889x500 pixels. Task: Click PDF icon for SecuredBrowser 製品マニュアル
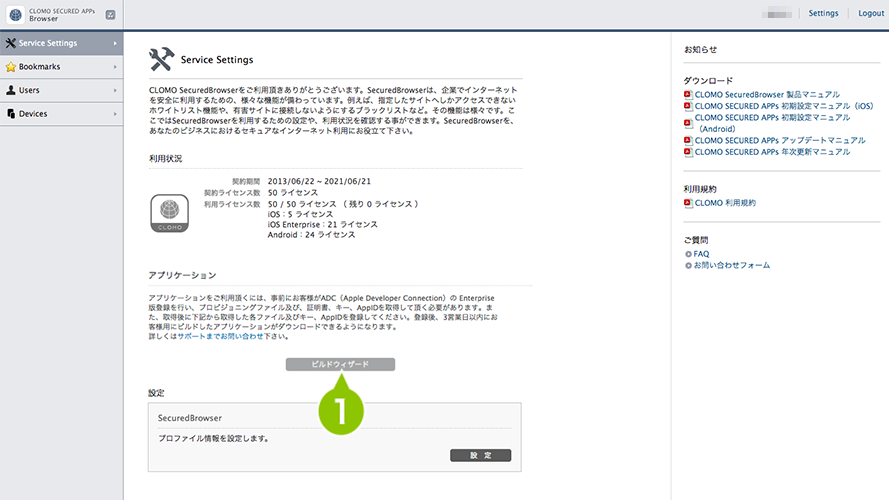click(688, 95)
